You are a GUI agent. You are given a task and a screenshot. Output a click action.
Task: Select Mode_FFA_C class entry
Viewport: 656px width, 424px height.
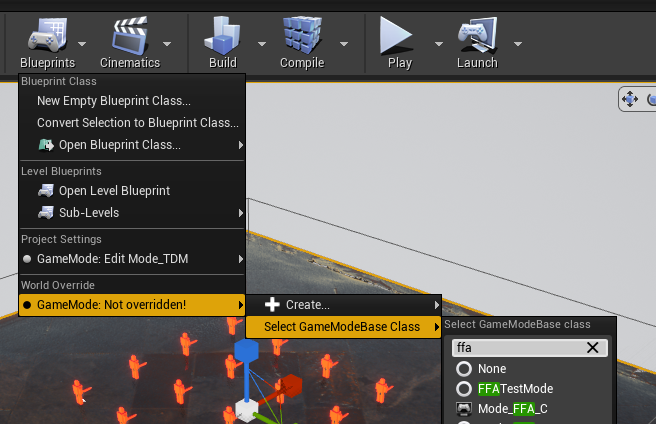[x=512, y=409]
